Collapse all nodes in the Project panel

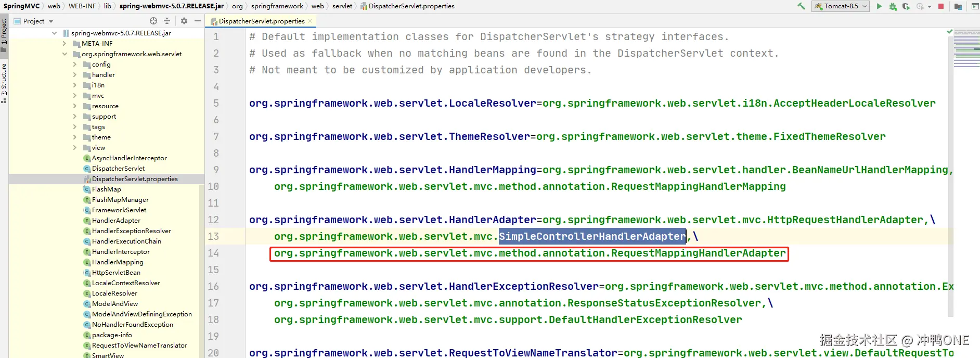point(167,21)
